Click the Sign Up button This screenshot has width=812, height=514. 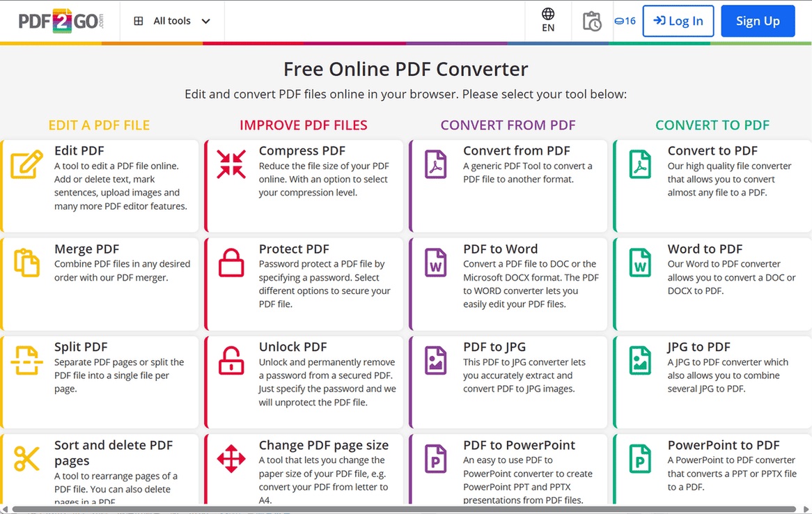pyautogui.click(x=758, y=21)
